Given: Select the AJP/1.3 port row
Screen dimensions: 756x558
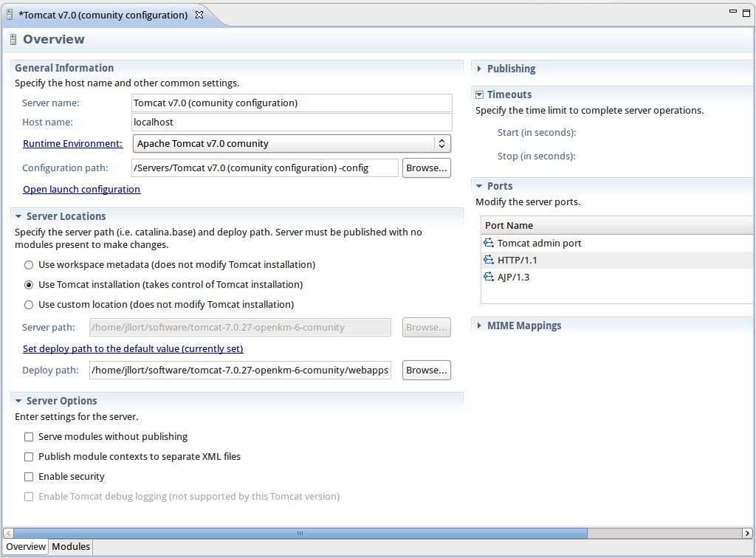Looking at the screenshot, I should [617, 277].
